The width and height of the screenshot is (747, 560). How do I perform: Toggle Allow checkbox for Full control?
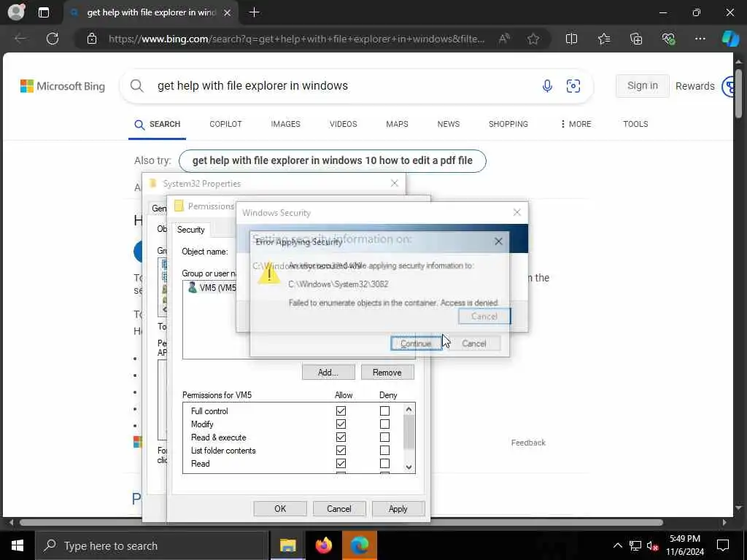tap(341, 411)
